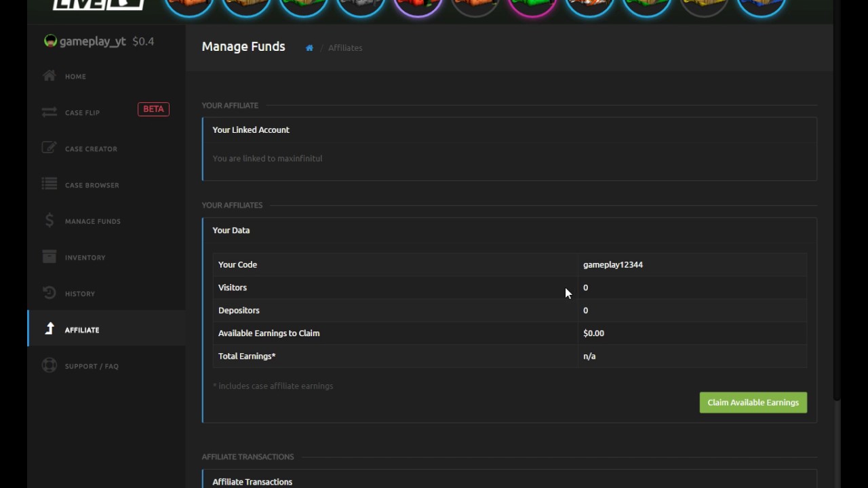This screenshot has width=868, height=488.
Task: Click the Case Flip swap-arrows icon
Action: [x=50, y=113]
